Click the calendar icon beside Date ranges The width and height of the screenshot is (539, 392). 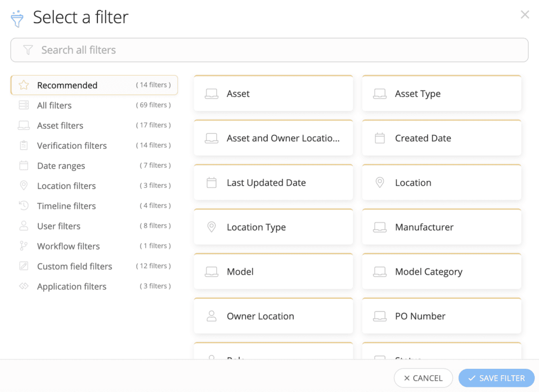tap(24, 166)
